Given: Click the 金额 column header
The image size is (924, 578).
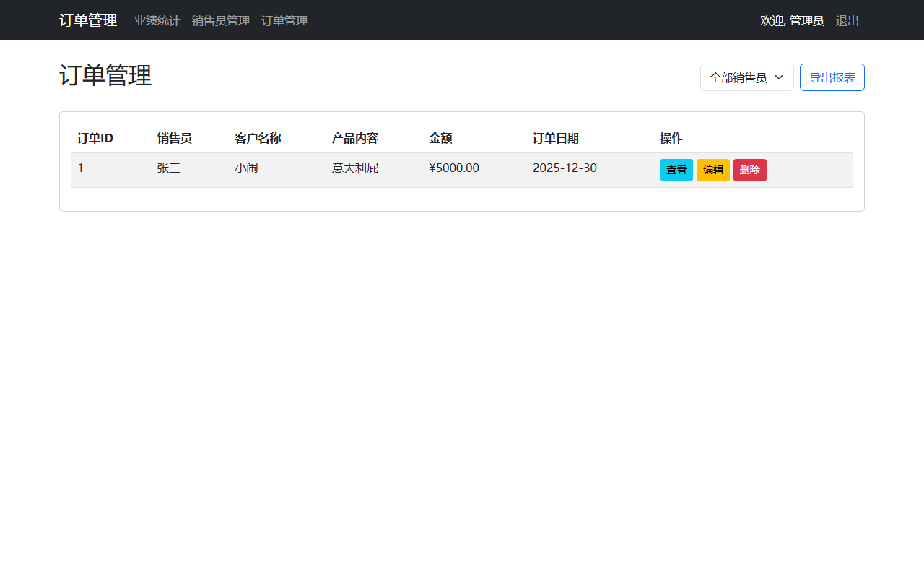Looking at the screenshot, I should click(x=440, y=138).
